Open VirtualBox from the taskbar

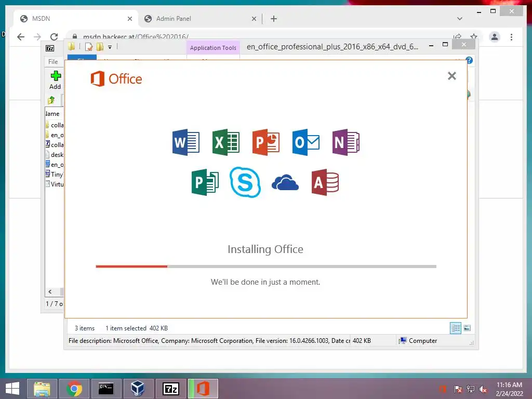tap(138, 389)
